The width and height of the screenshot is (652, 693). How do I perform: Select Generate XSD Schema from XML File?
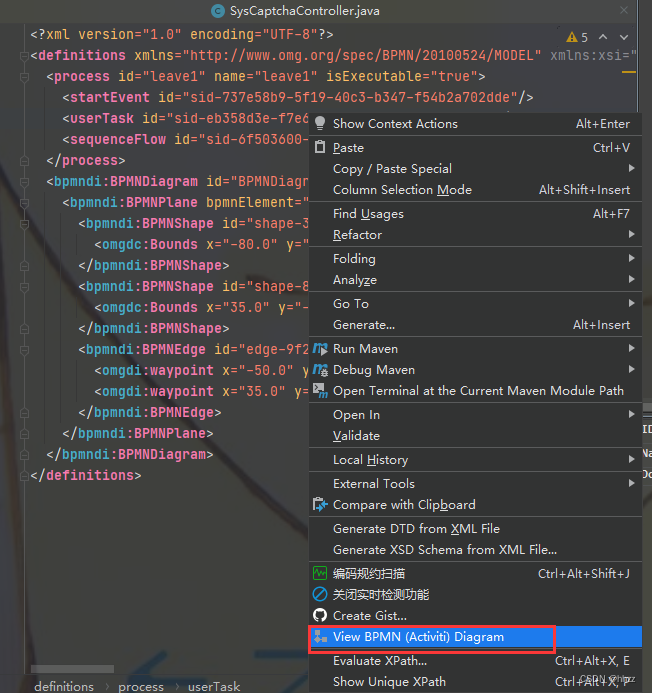click(x=475, y=550)
